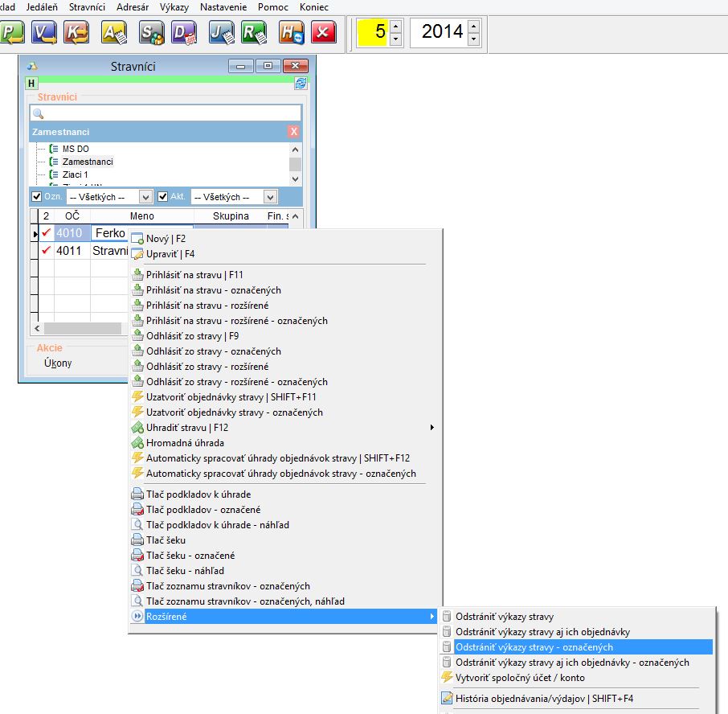Click the red X toolbar icon

323,33
